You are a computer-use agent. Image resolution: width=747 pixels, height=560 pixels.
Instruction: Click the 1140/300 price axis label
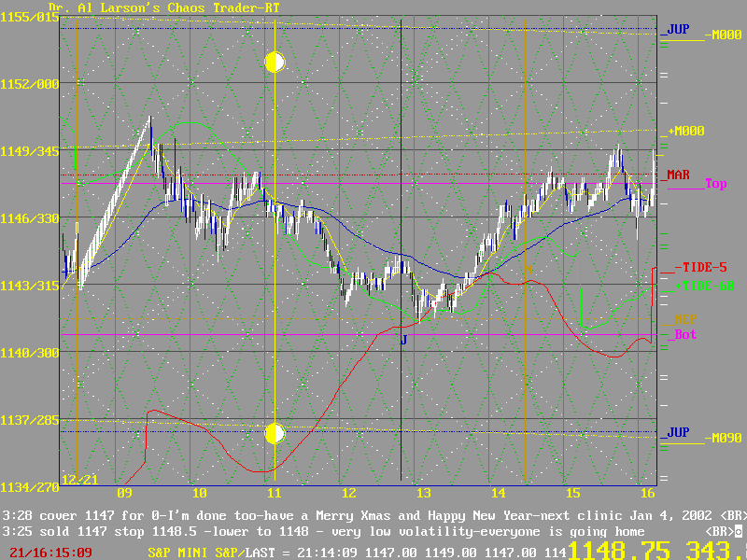coord(29,353)
